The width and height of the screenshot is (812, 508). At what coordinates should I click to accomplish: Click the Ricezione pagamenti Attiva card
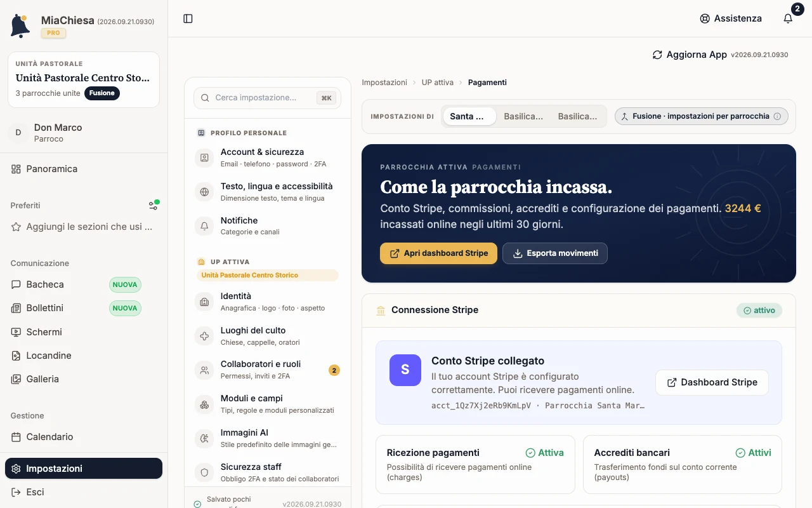click(475, 464)
